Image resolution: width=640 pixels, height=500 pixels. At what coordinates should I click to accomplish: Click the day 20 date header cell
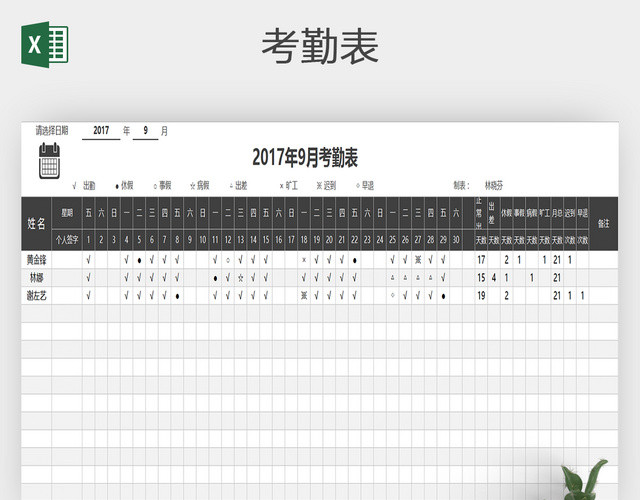point(329,240)
